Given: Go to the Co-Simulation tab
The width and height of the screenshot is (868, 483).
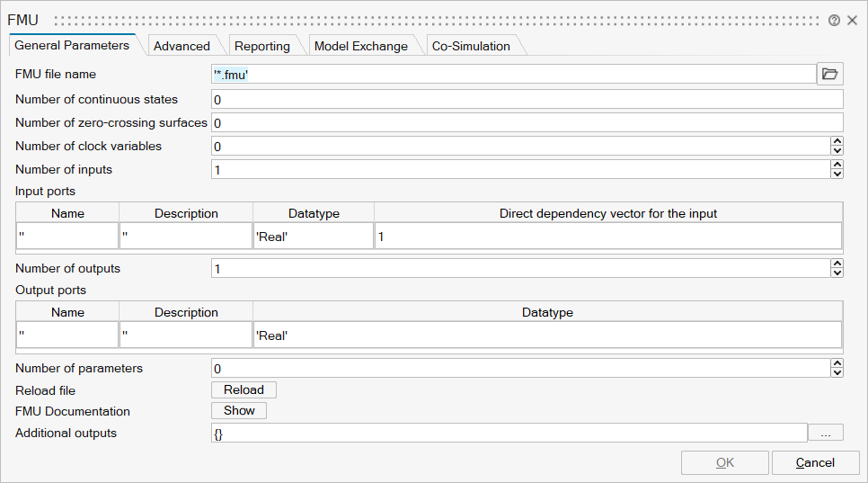Looking at the screenshot, I should pyautogui.click(x=470, y=46).
